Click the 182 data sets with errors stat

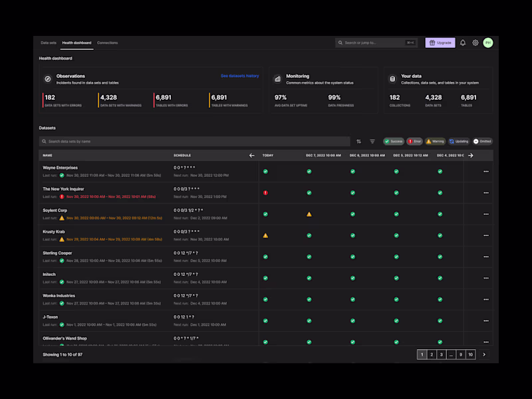(x=63, y=100)
